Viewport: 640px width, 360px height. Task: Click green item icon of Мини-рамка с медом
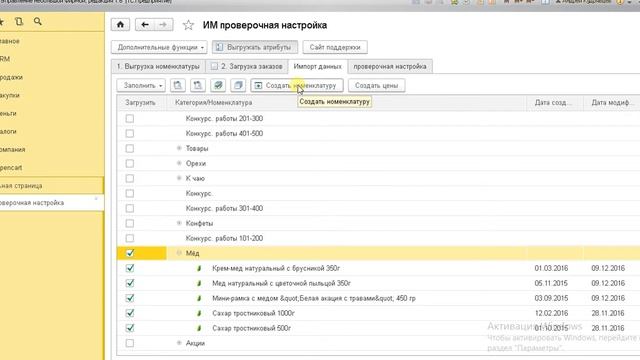(199, 298)
